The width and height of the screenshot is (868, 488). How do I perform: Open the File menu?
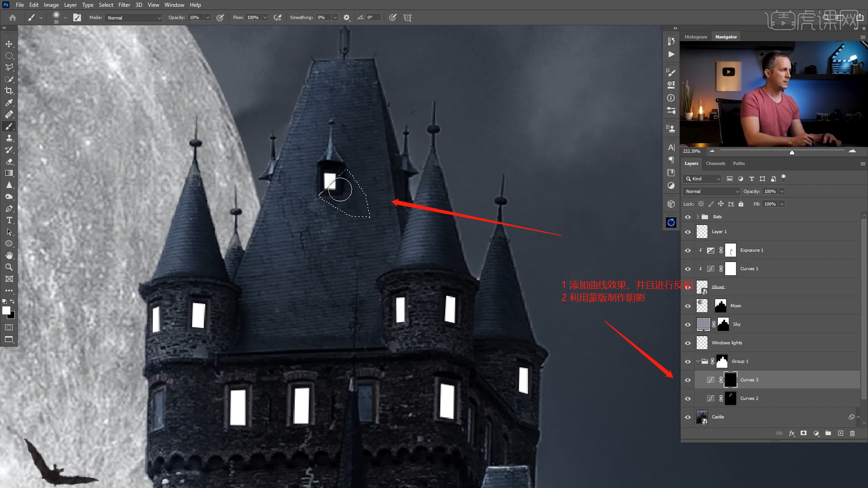point(20,5)
